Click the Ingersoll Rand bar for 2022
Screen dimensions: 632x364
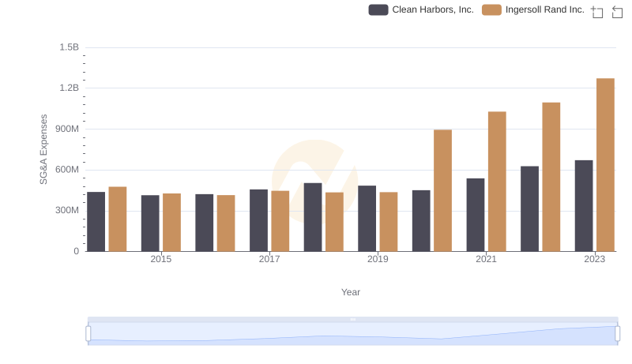(551, 177)
